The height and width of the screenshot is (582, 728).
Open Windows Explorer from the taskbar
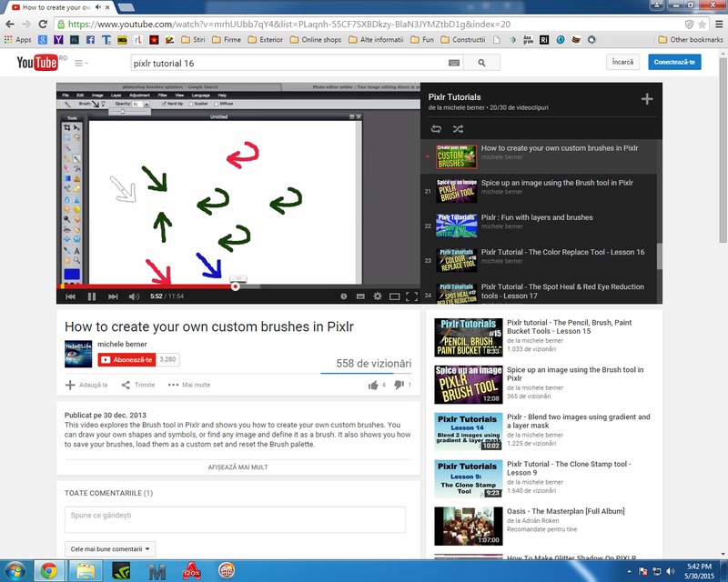pyautogui.click(x=86, y=571)
